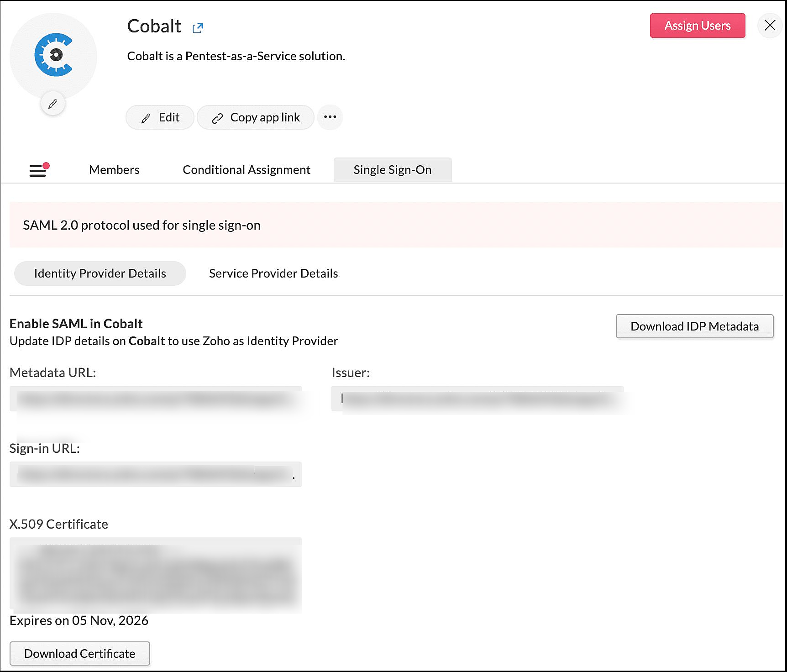
Task: Click the Metadata URL field
Action: [x=156, y=399]
